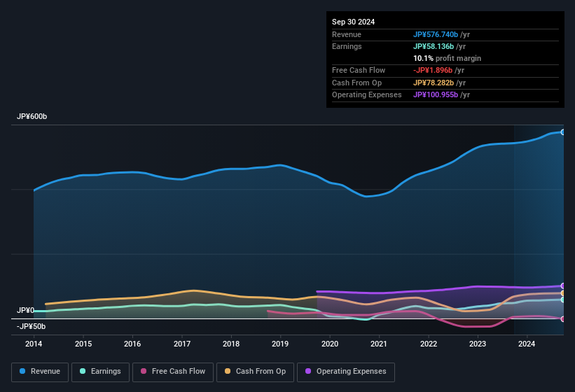The image size is (575, 392).
Task: Click the pink Free Cash Flow dot
Action: tap(144, 371)
